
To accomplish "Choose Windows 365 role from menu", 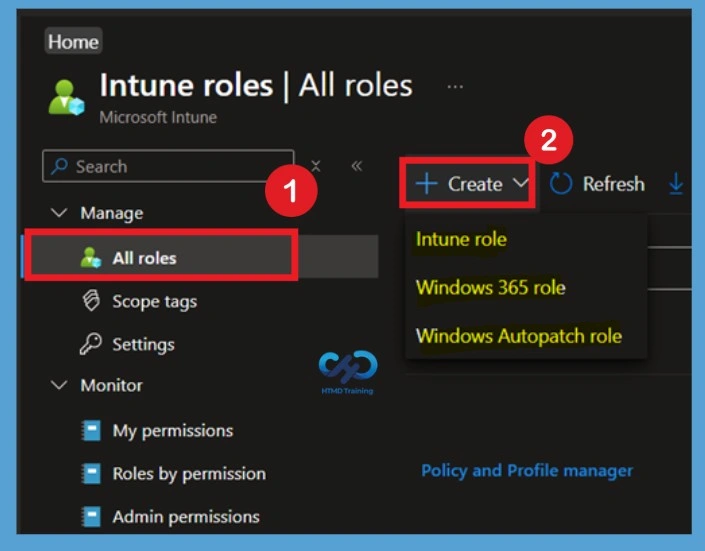I will point(491,287).
